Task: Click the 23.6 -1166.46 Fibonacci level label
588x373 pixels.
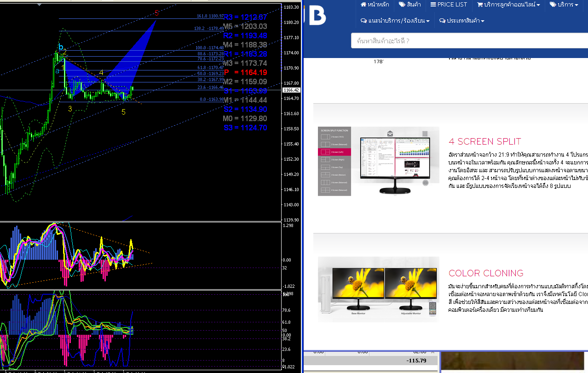Action: tap(210, 87)
